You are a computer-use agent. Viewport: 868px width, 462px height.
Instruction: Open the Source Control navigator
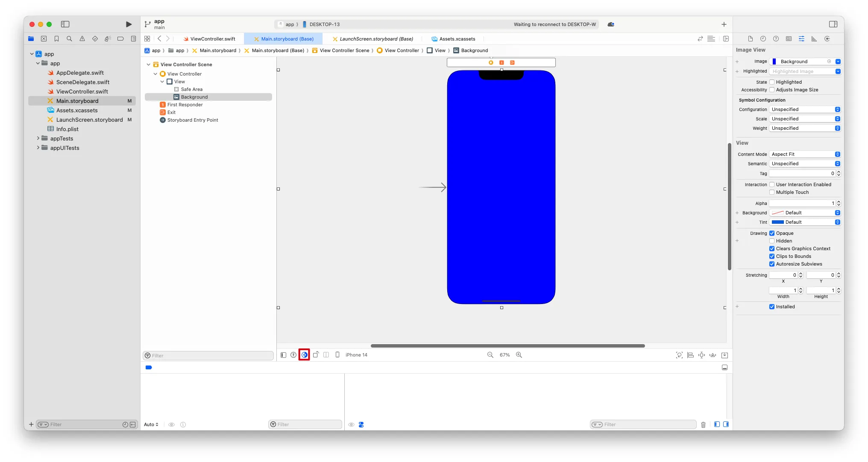tap(44, 39)
